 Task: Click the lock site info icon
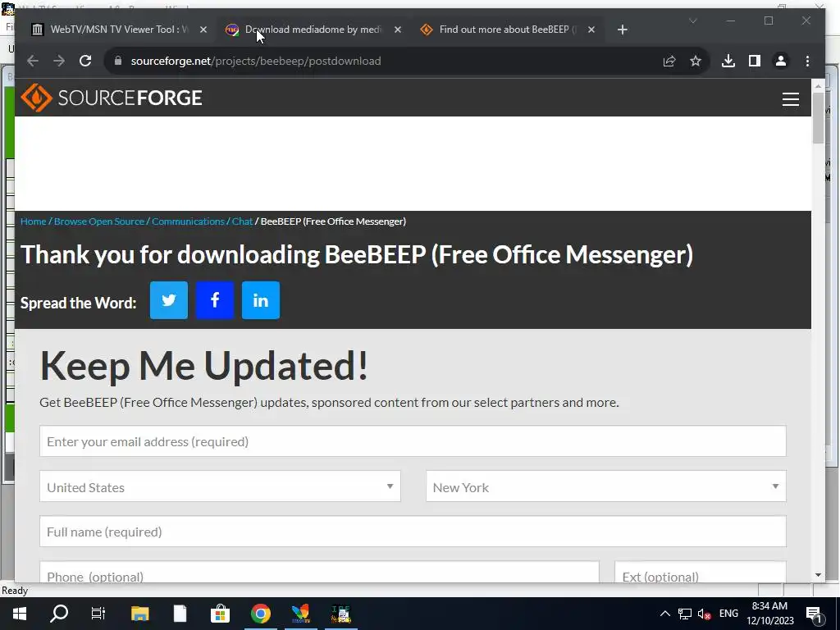[118, 61]
